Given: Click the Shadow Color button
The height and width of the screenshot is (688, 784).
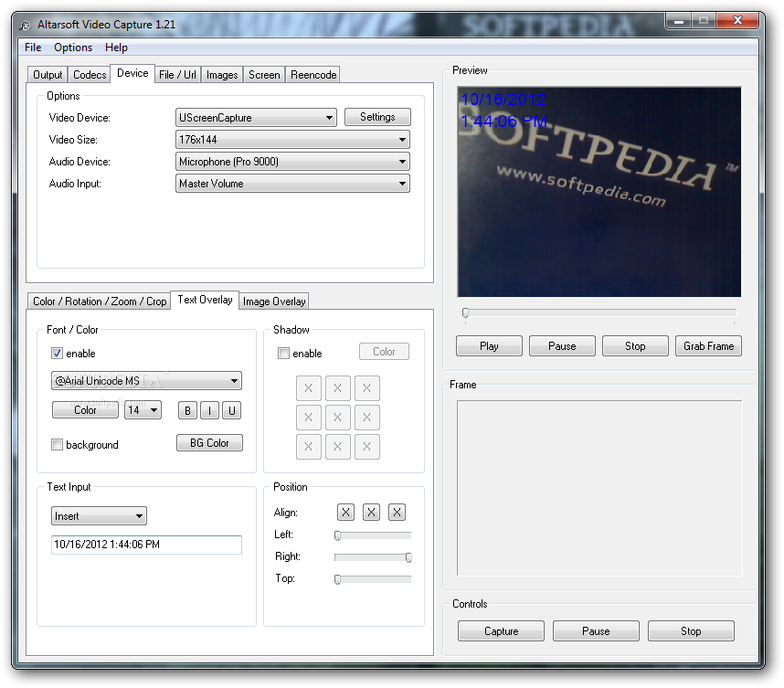Looking at the screenshot, I should [x=384, y=352].
